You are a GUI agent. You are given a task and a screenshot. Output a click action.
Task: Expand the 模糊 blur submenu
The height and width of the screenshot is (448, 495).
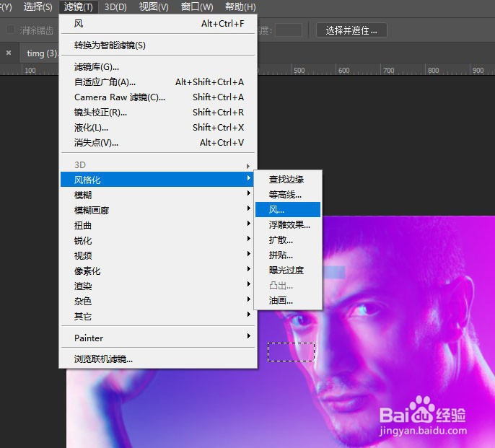pos(158,195)
